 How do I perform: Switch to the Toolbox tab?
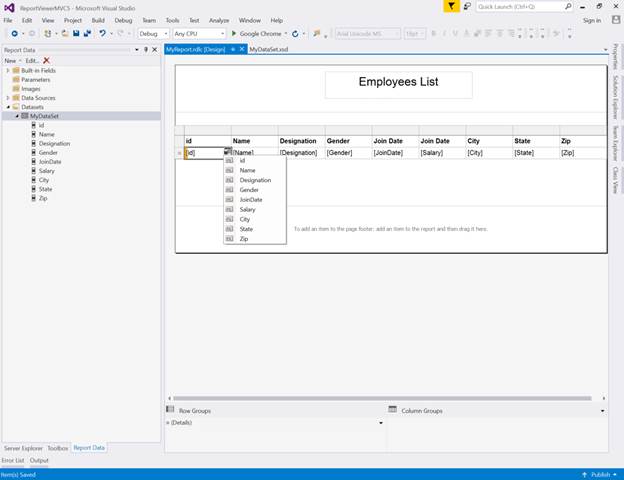click(x=58, y=448)
